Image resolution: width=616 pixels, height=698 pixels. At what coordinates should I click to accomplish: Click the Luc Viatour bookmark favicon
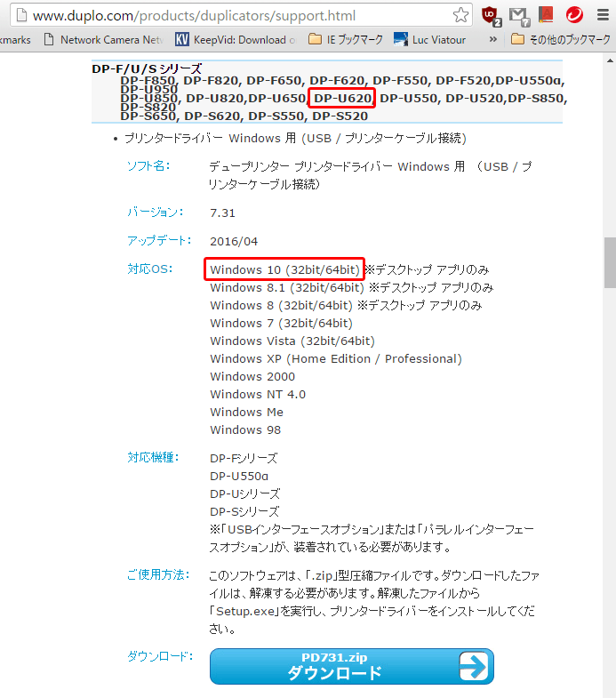pos(401,40)
